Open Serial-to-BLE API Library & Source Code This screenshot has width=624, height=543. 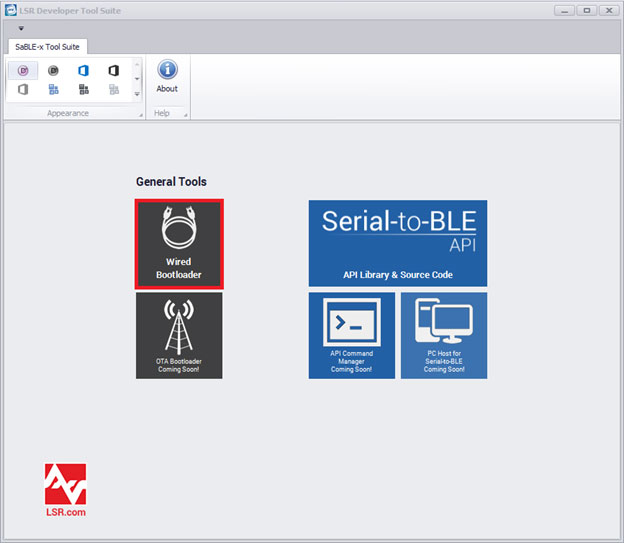(x=398, y=243)
